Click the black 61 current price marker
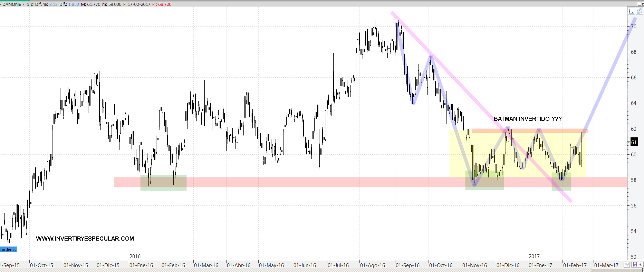Screen dimensions: 644x272 click(634, 142)
